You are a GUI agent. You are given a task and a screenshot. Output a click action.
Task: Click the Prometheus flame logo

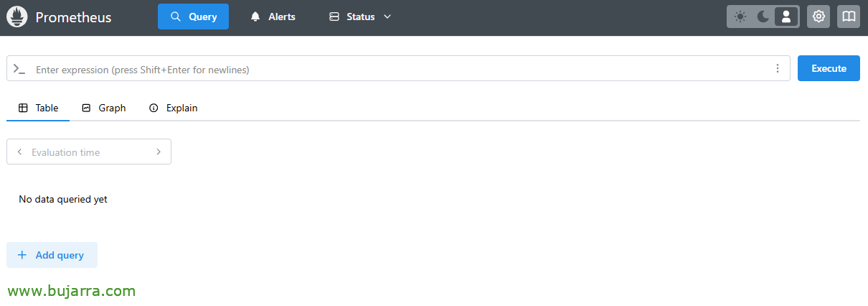[x=17, y=17]
